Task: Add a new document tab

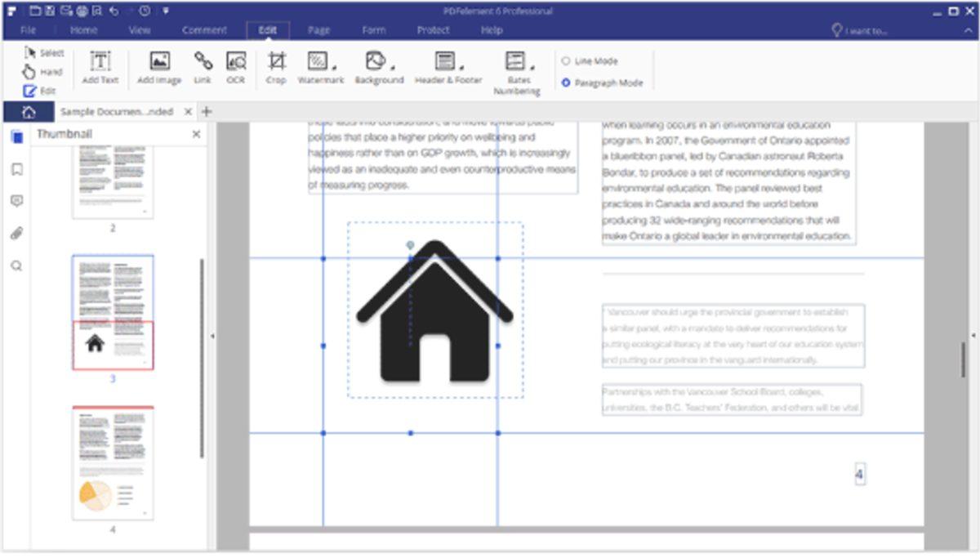Action: click(207, 111)
